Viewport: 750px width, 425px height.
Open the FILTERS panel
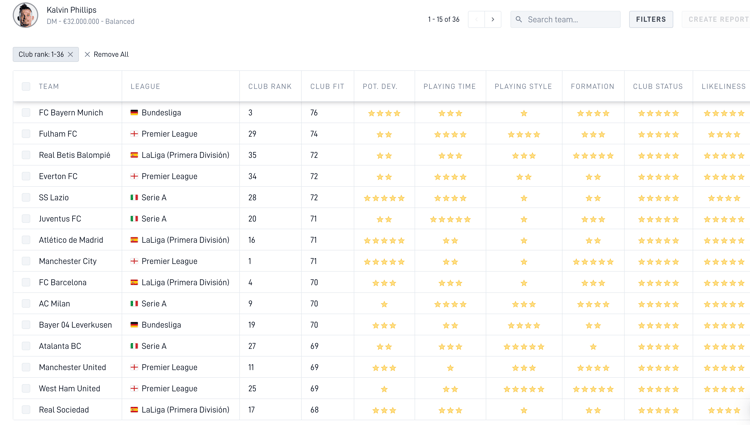(651, 20)
